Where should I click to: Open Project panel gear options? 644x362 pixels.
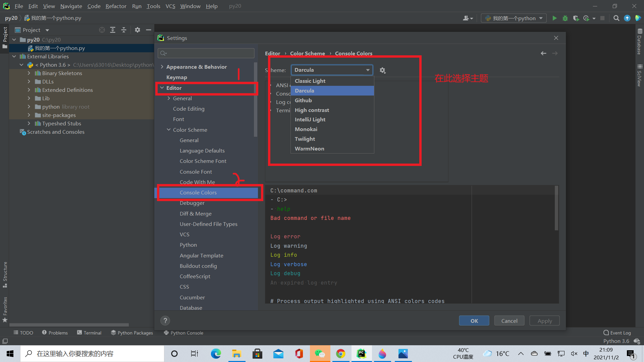(138, 30)
